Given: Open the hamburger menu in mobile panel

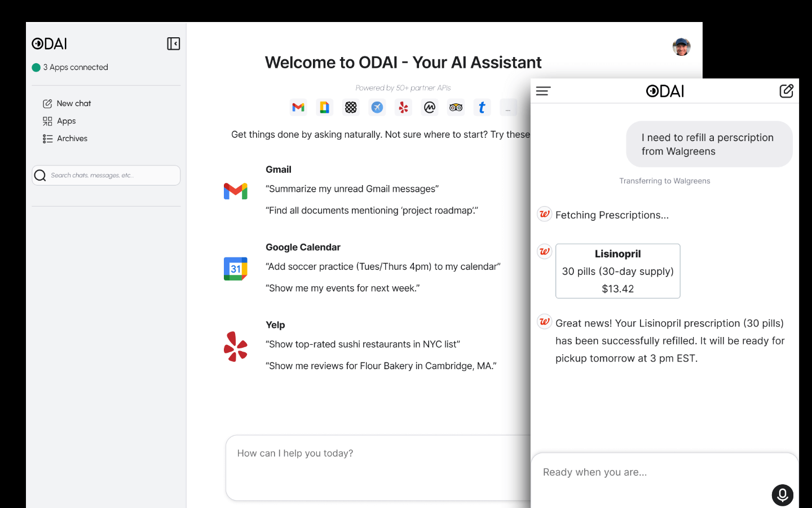Looking at the screenshot, I should coord(543,91).
